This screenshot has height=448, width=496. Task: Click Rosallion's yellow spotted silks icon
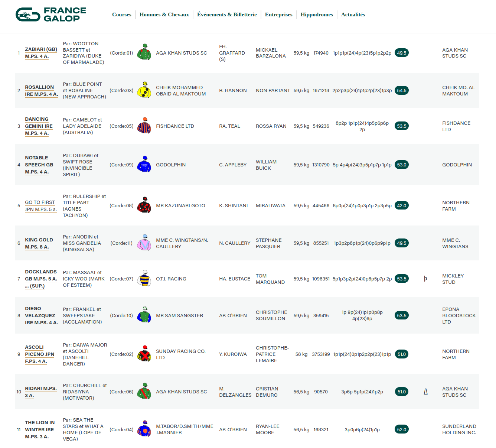[x=144, y=90]
